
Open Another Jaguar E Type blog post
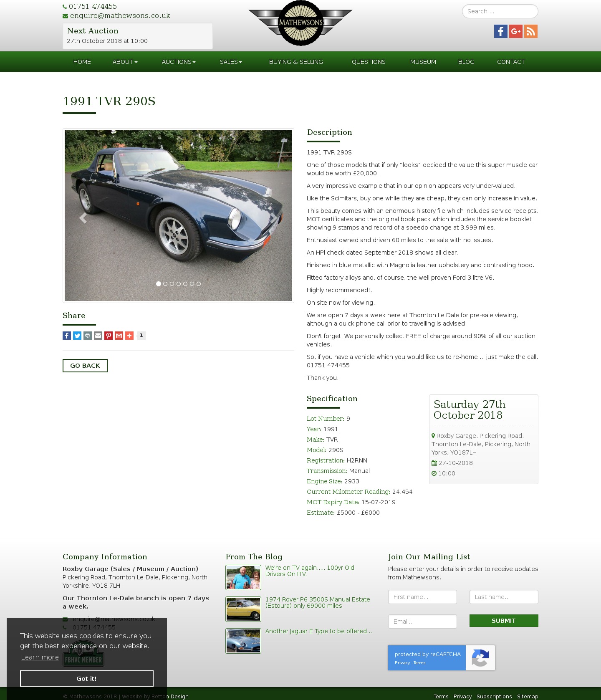(x=318, y=631)
